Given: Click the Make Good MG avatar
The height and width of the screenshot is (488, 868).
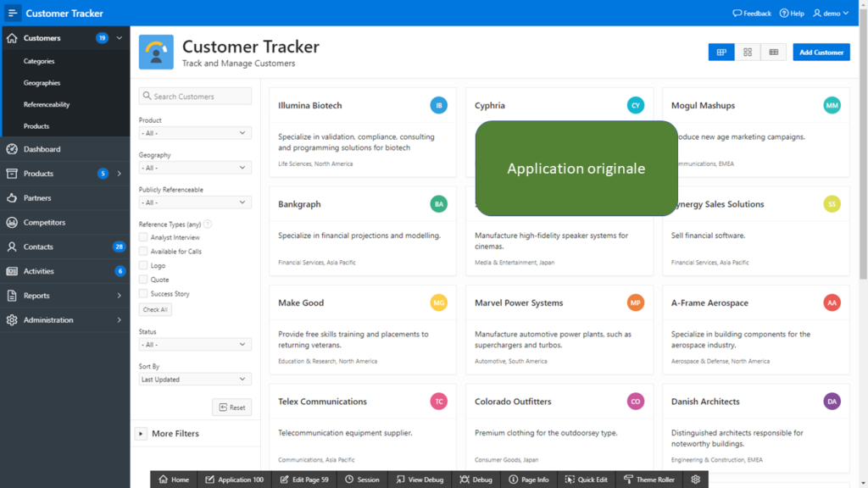Looking at the screenshot, I should coord(438,302).
